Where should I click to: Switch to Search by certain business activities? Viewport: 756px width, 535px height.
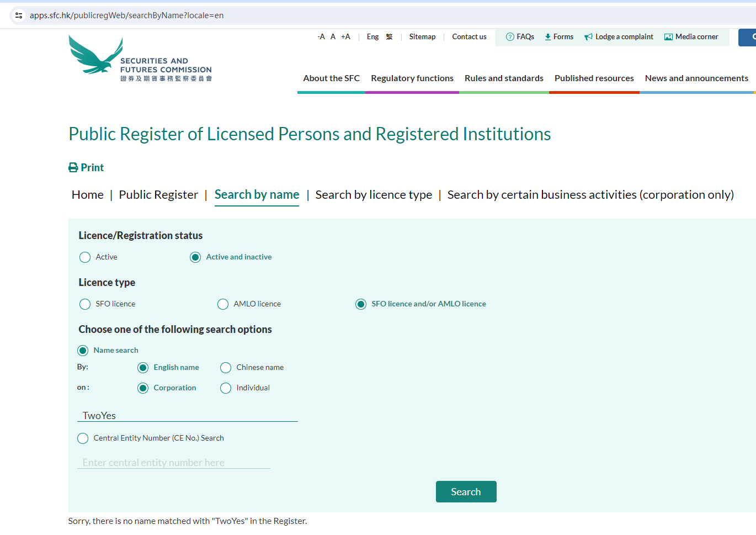pyautogui.click(x=590, y=195)
